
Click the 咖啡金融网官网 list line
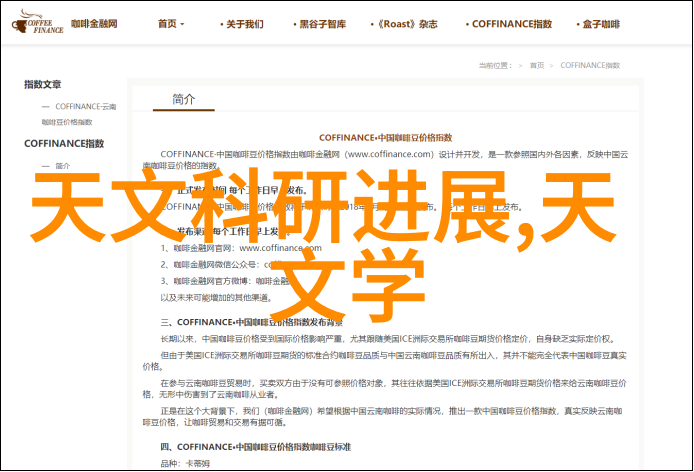pyautogui.click(x=241, y=248)
